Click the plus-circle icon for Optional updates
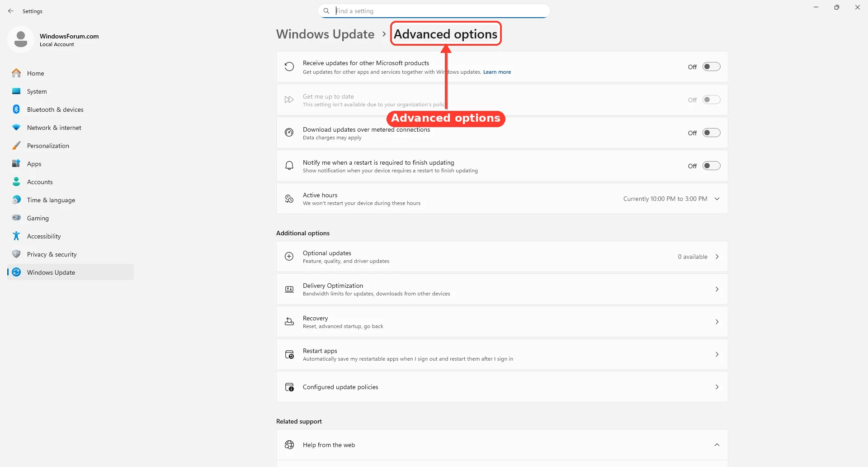 pos(289,257)
